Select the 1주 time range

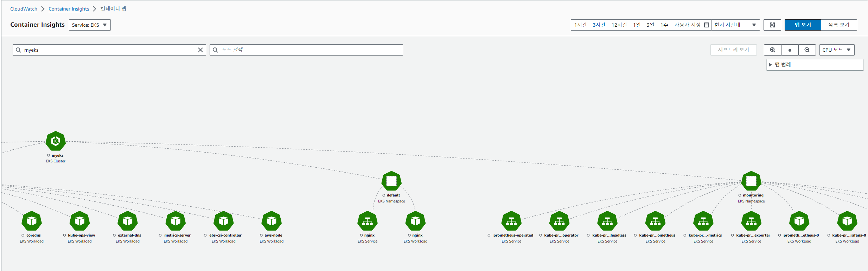pyautogui.click(x=664, y=25)
